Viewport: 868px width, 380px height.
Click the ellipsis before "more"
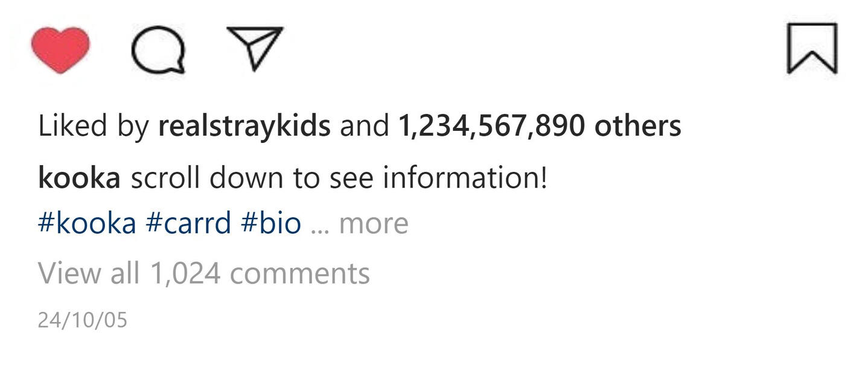[320, 229]
